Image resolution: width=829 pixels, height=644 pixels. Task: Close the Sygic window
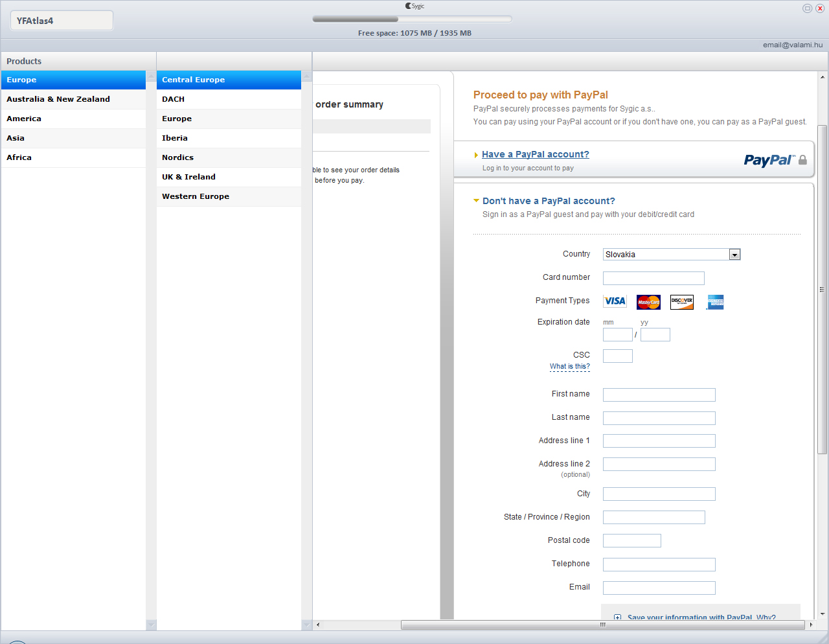pyautogui.click(x=820, y=8)
